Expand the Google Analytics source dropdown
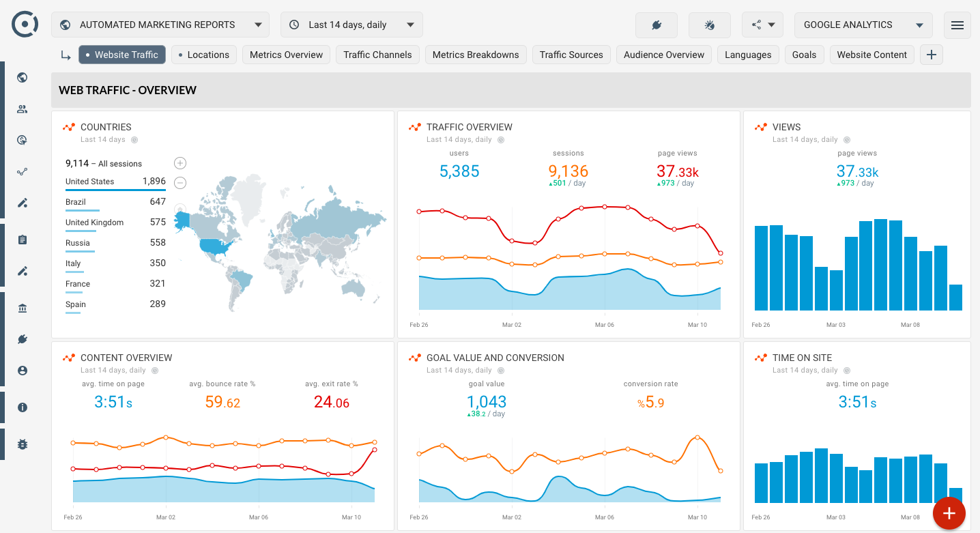Image resolution: width=980 pixels, height=533 pixels. click(x=863, y=25)
